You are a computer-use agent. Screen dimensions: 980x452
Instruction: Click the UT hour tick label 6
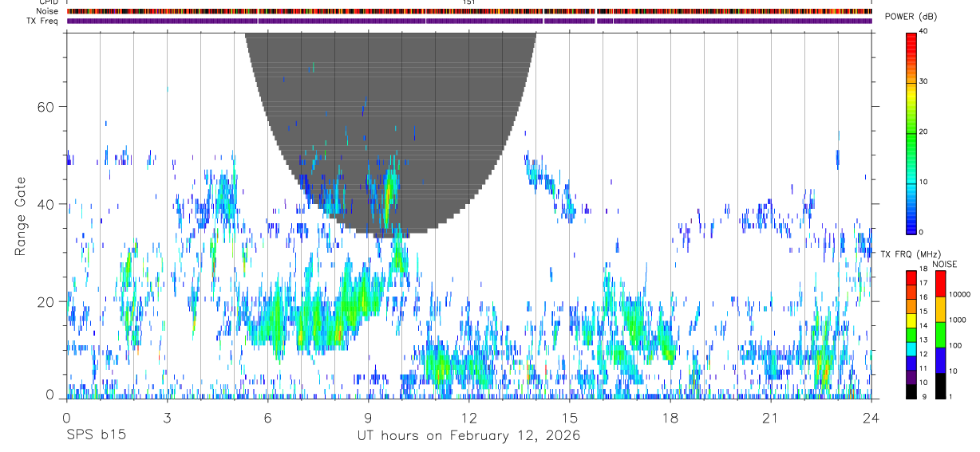point(267,418)
